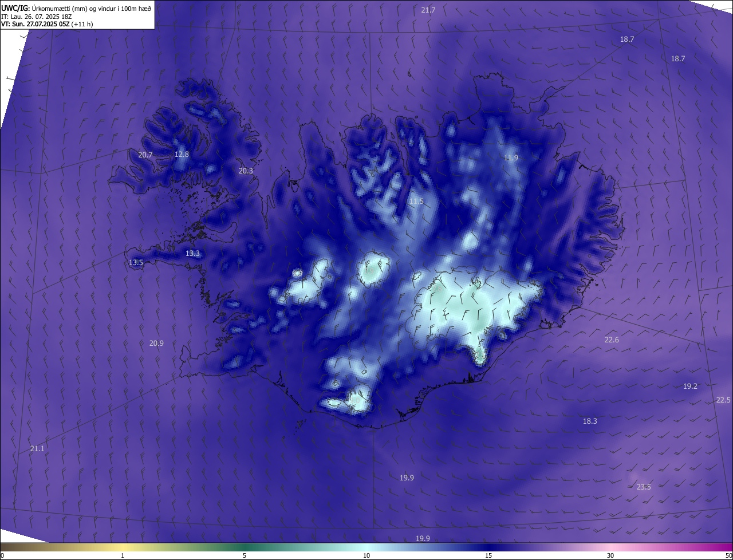
Task: Click the '1' tick on the color scale
Action: point(123,556)
